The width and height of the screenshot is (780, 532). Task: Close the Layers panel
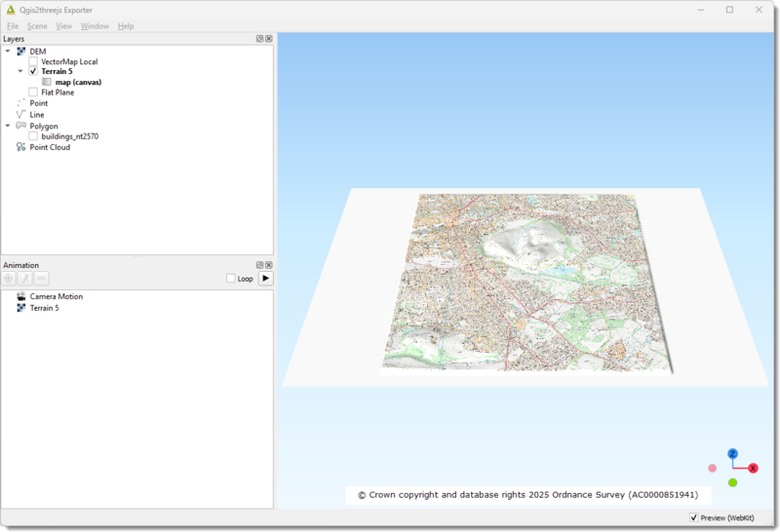pos(269,39)
